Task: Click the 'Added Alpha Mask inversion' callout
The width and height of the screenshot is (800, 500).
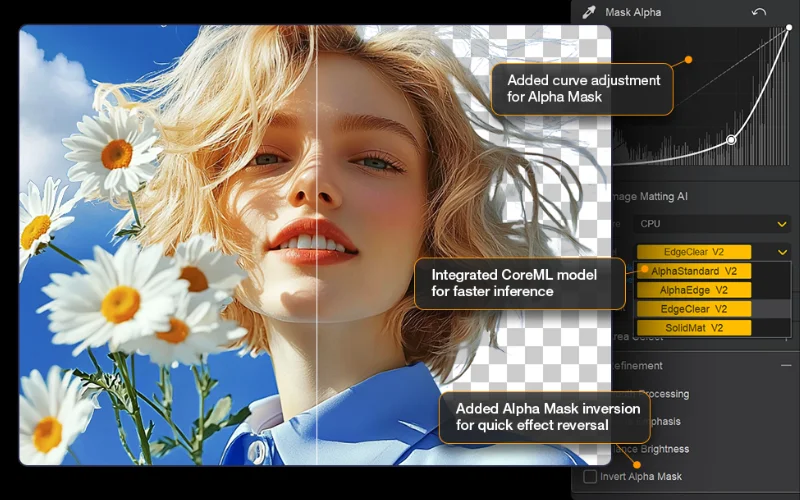Action: tap(545, 417)
